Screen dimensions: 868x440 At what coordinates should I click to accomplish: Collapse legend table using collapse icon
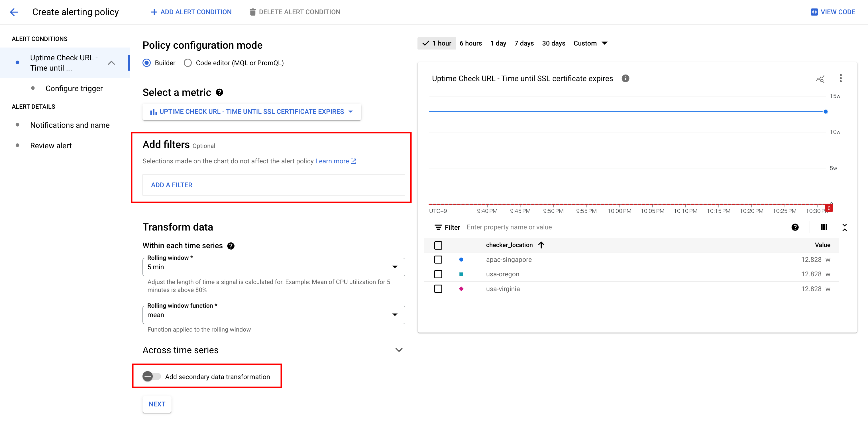pyautogui.click(x=844, y=227)
